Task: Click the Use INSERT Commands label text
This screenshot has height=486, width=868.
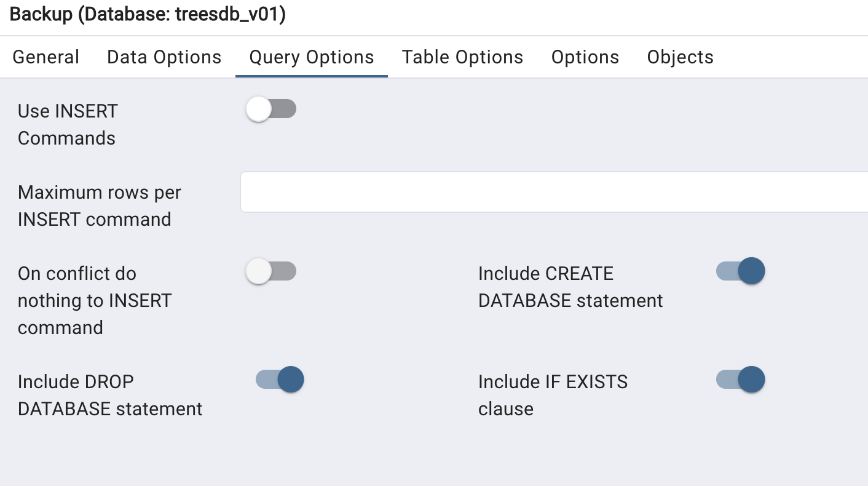Action: tap(68, 124)
